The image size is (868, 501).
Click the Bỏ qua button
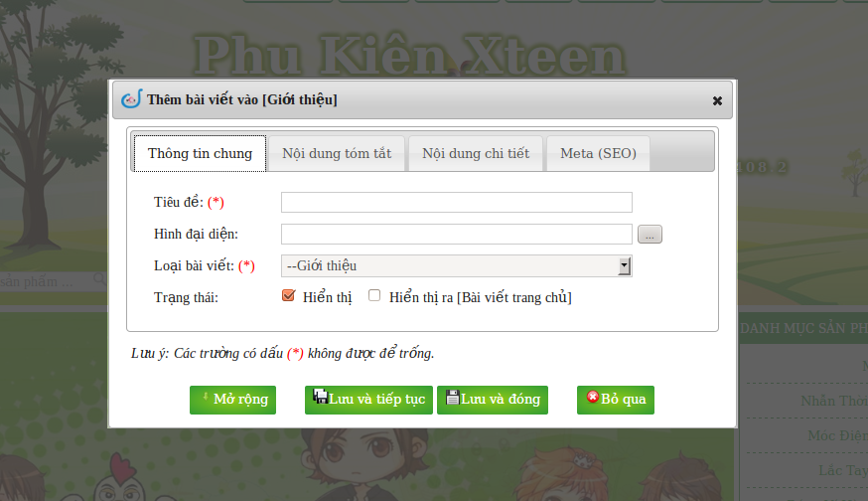pyautogui.click(x=616, y=400)
